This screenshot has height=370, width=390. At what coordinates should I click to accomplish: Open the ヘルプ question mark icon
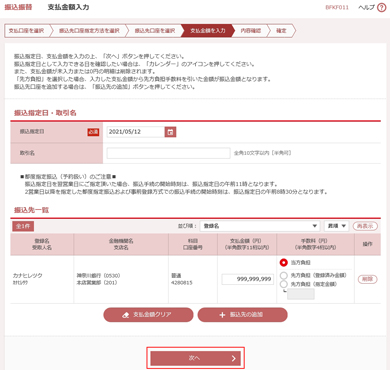tap(381, 8)
